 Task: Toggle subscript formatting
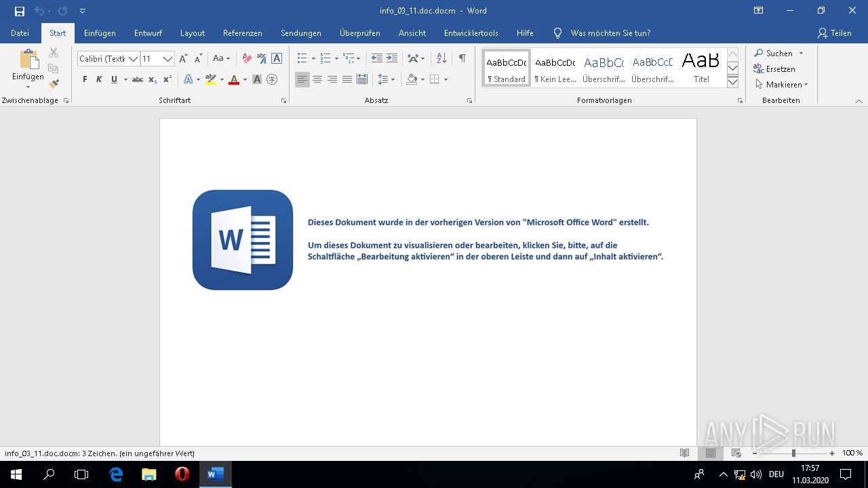(x=153, y=79)
